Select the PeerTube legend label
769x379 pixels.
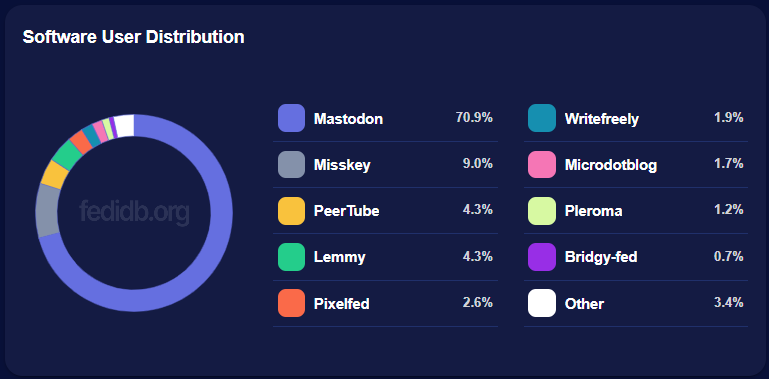pyautogui.click(x=346, y=211)
